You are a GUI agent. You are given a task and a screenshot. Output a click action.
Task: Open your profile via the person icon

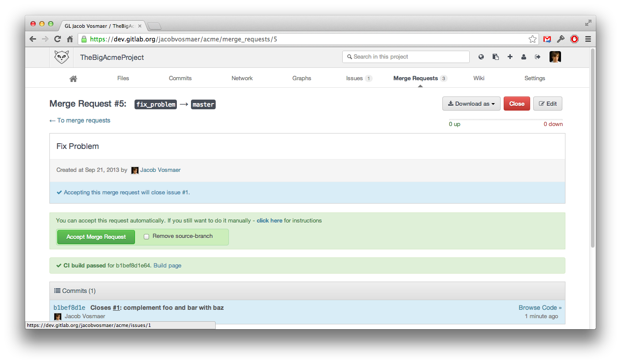point(524,56)
